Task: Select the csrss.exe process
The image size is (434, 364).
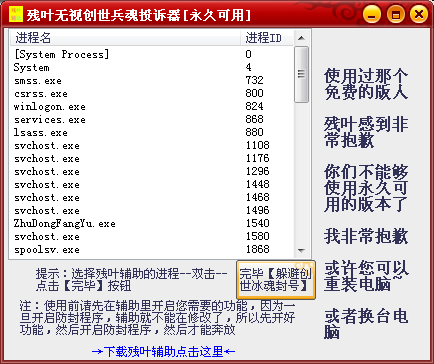Action: pos(152,93)
